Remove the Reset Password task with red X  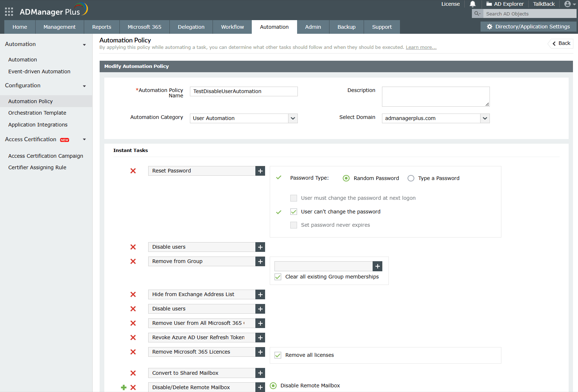(x=133, y=171)
